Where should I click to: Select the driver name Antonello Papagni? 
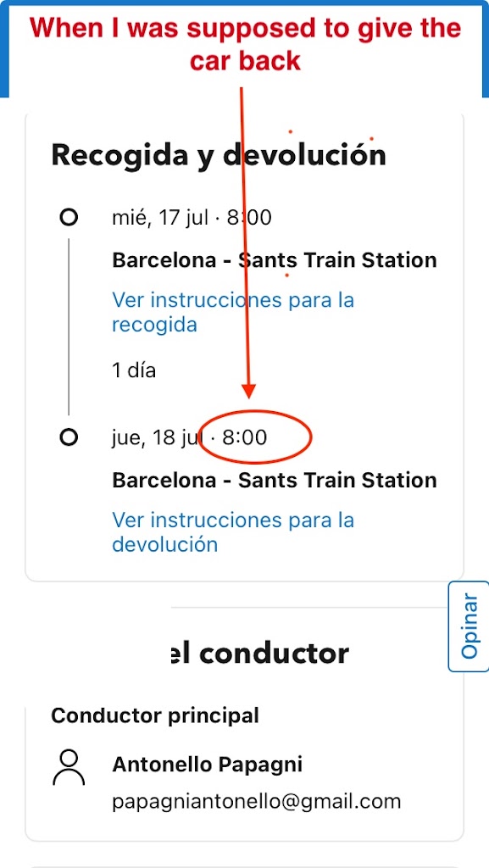point(208,765)
